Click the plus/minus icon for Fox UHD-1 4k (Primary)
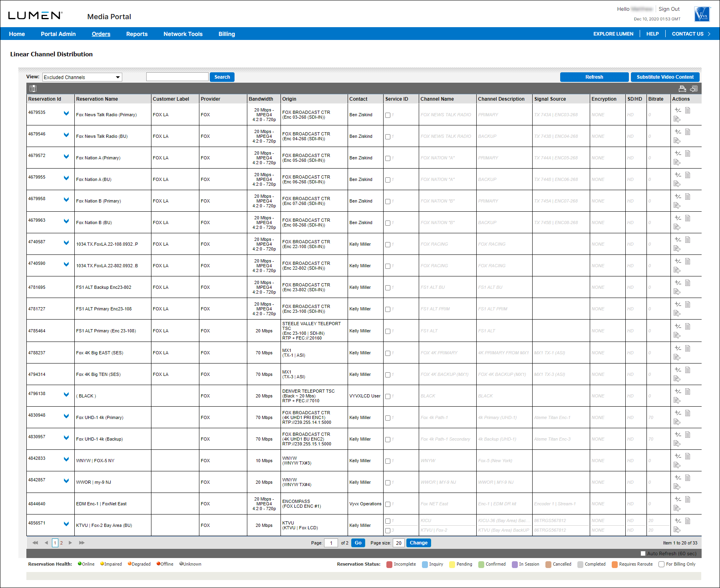Screen dimensions: 720x588 678,413
